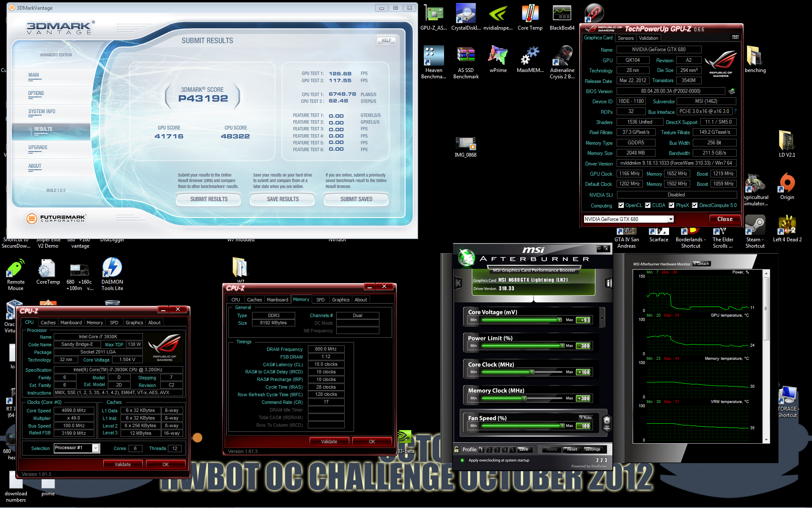Click the Power Limit slider handle

coord(562,346)
